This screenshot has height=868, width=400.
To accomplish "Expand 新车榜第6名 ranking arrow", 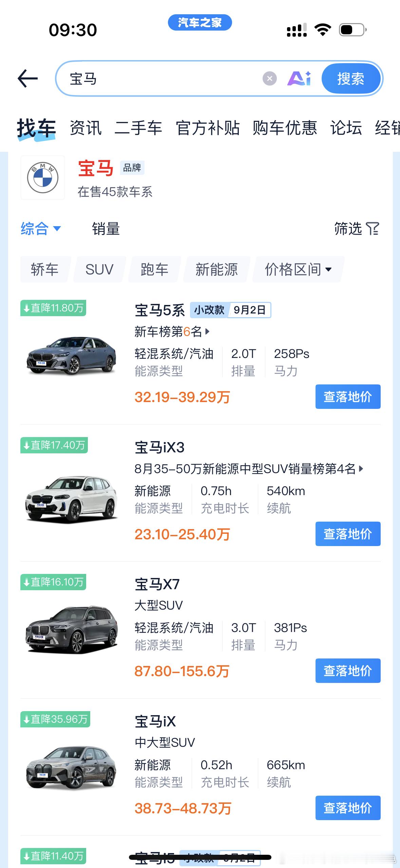I will click(x=207, y=331).
